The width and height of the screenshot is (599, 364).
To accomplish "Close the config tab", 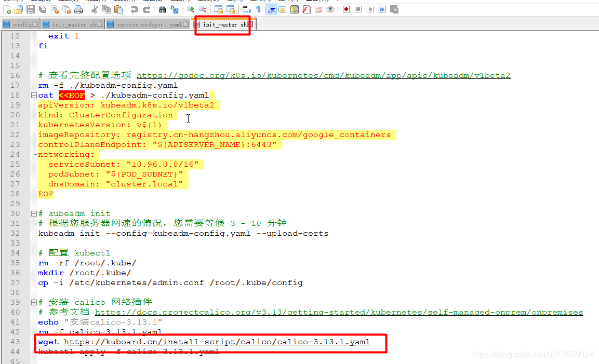I will coord(35,24).
